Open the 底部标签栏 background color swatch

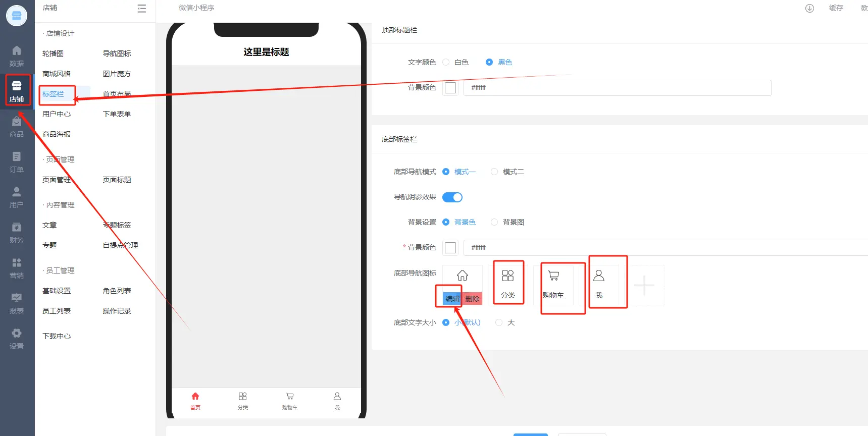tap(450, 247)
